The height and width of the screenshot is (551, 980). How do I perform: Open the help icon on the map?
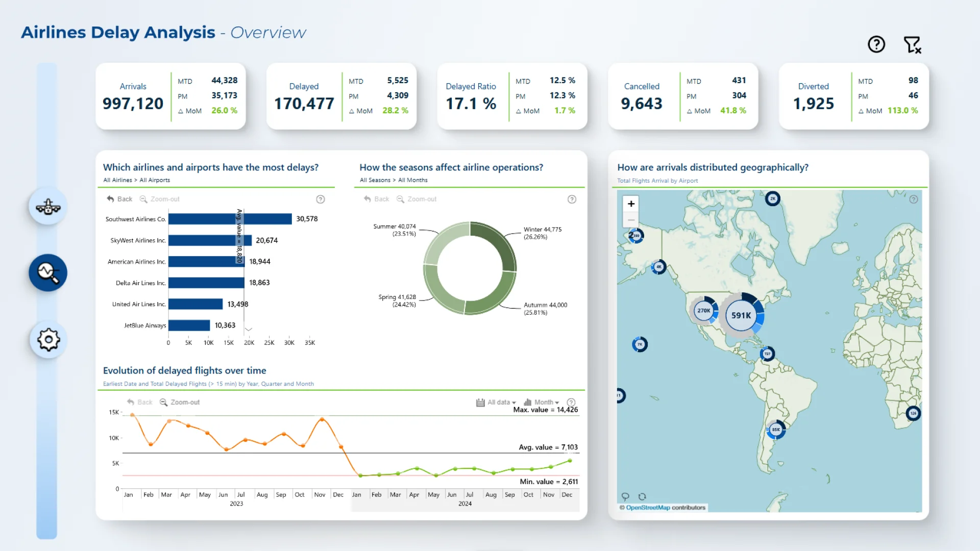coord(914,199)
